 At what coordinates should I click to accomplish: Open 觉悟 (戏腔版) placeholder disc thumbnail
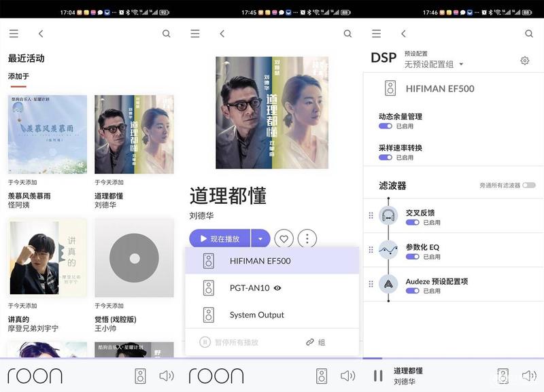point(134,257)
